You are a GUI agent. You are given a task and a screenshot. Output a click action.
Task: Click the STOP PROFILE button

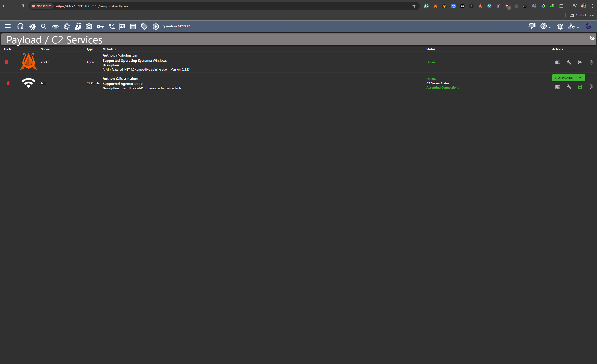pos(564,78)
